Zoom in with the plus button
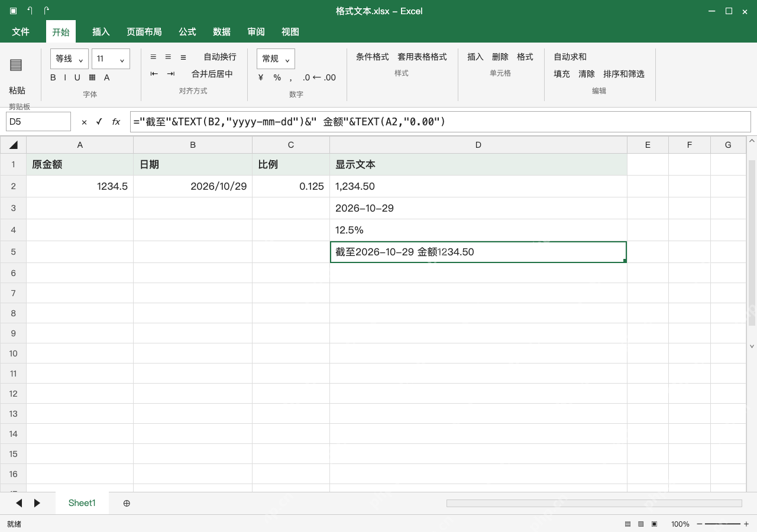 coord(746,524)
